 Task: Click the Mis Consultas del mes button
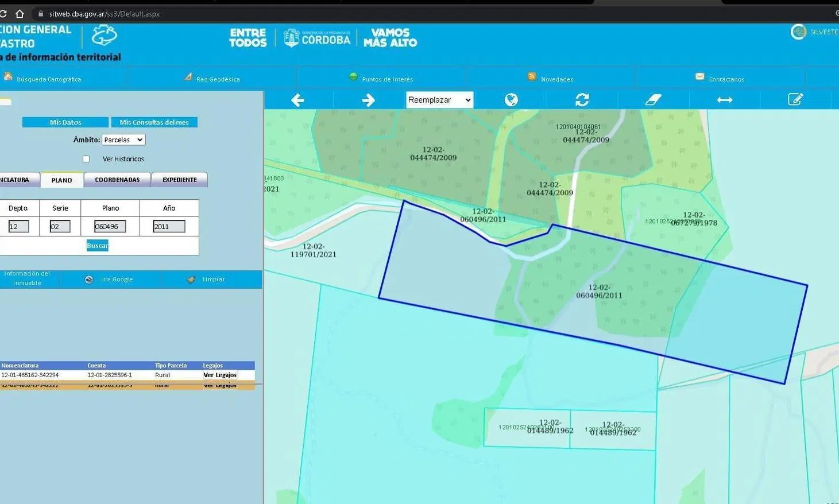click(x=154, y=122)
